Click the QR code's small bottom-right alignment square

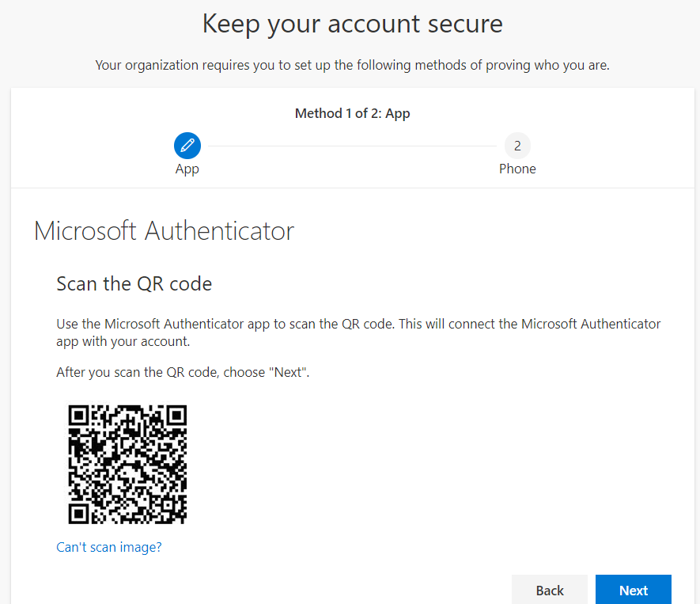click(x=168, y=505)
